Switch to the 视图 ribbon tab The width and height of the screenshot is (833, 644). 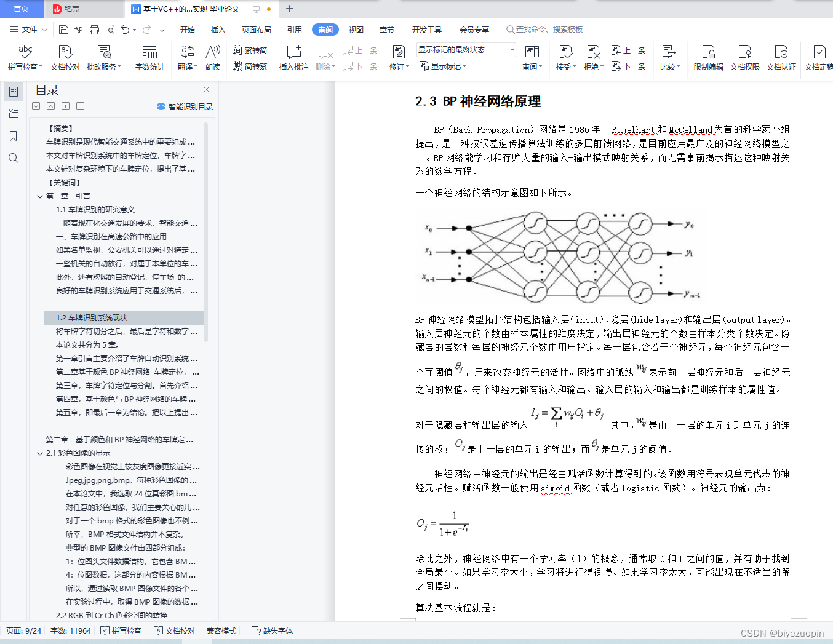(356, 30)
